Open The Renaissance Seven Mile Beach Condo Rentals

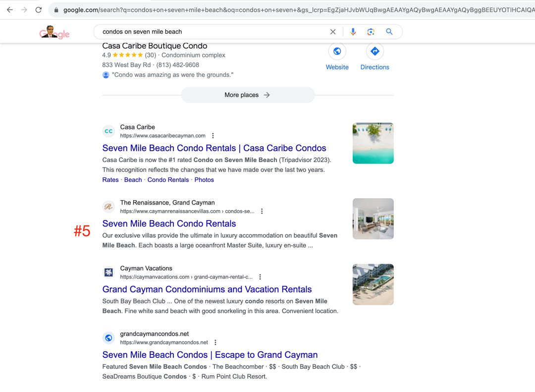tap(169, 224)
